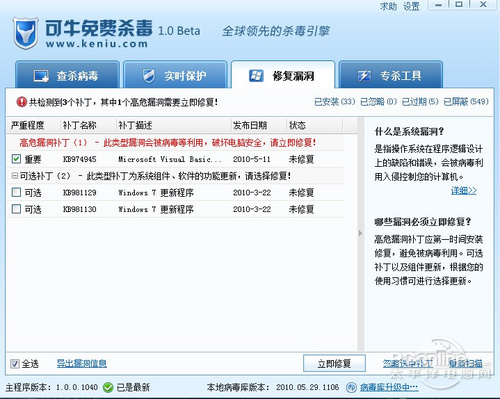Screen dimensions: 500x399
Task: Click the 病毒库升级中 link
Action: coord(389,387)
